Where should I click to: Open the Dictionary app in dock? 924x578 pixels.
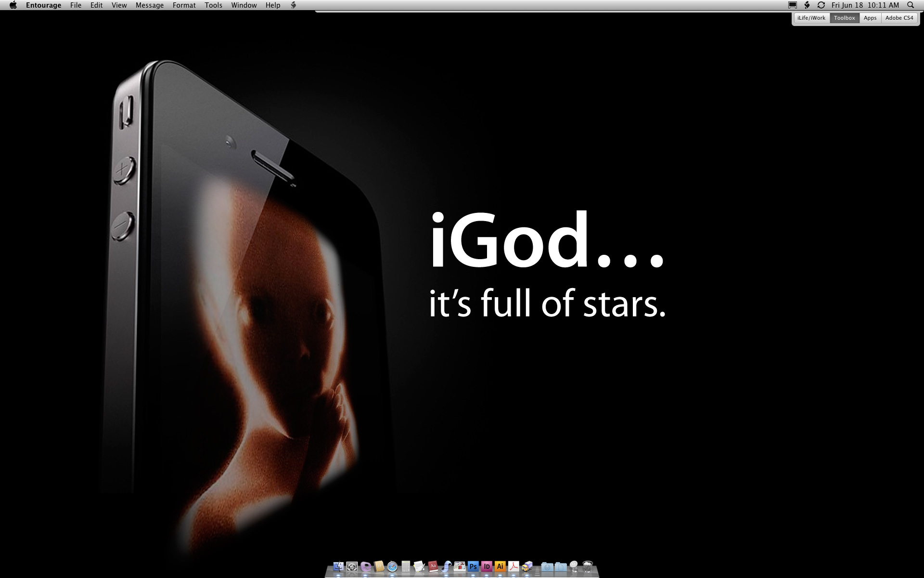[x=433, y=566]
